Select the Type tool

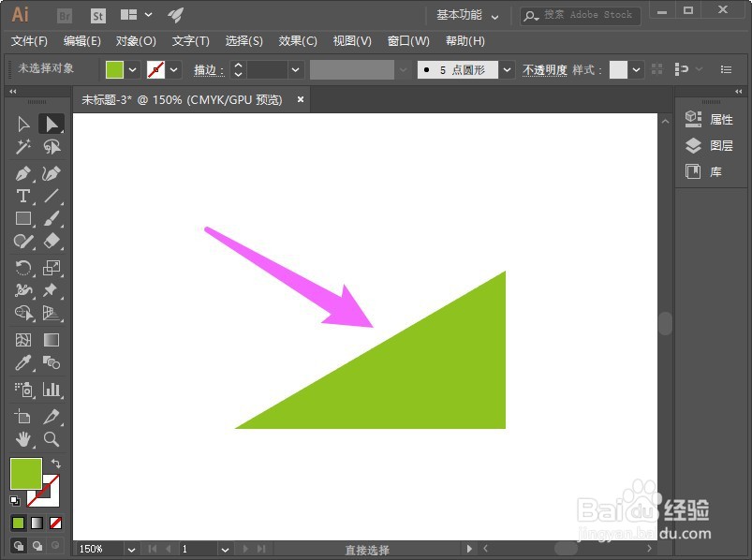click(23, 196)
